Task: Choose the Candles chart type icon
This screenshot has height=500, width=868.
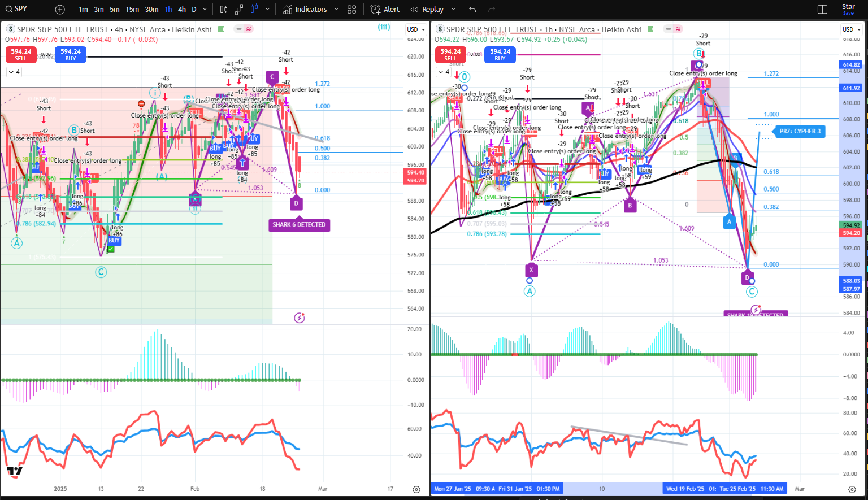Action: coord(224,10)
